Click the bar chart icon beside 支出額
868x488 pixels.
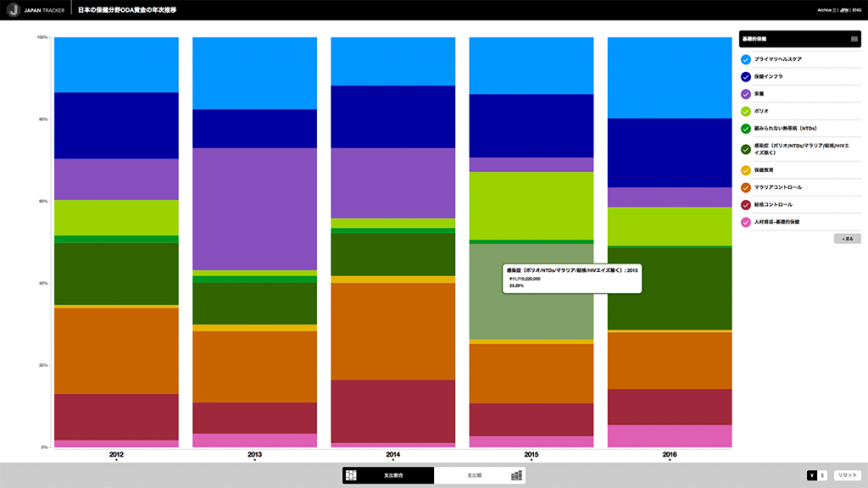pos(515,475)
